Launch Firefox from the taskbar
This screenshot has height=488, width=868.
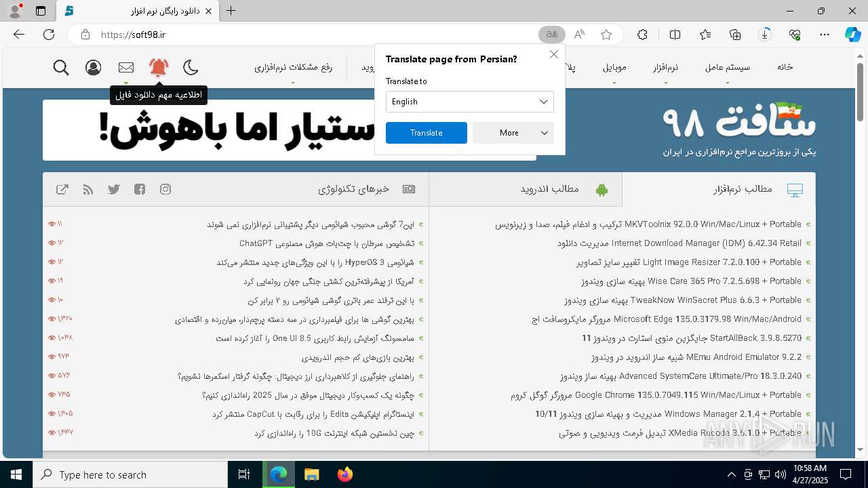point(344,474)
